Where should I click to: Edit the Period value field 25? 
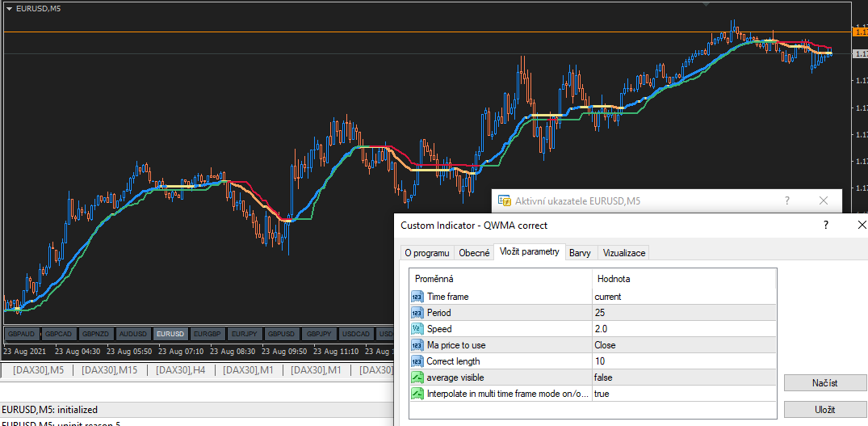click(x=683, y=313)
